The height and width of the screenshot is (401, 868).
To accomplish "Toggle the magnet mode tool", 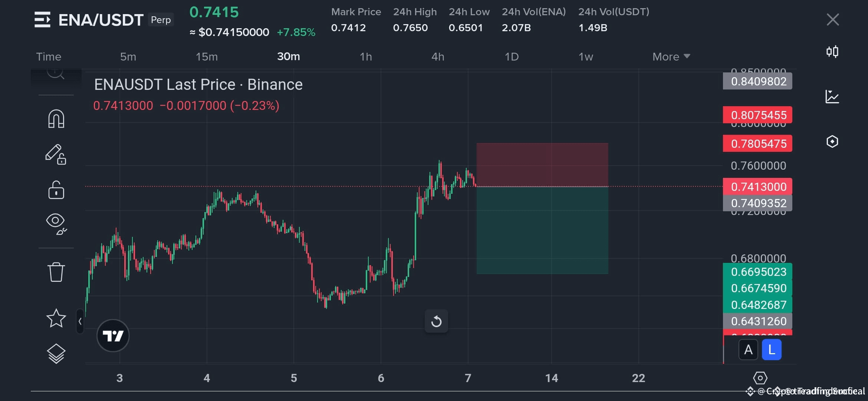I will tap(56, 119).
